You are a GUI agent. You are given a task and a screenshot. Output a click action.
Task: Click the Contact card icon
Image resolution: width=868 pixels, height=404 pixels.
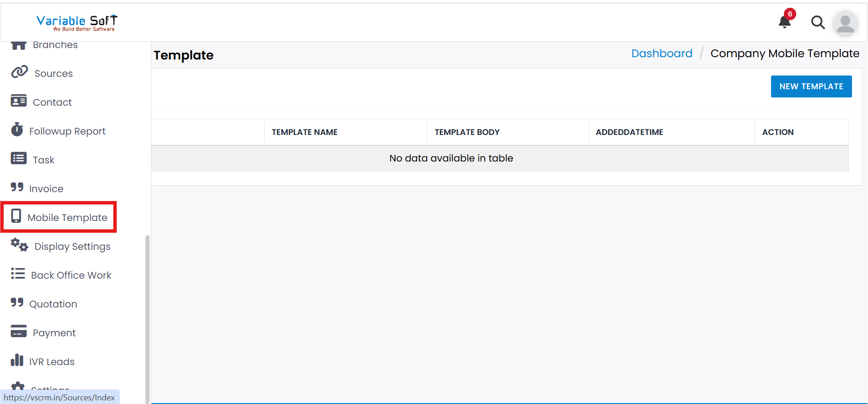(19, 101)
